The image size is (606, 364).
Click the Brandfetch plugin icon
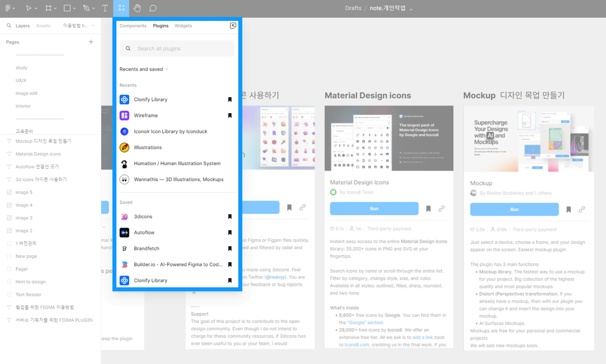[x=124, y=248]
